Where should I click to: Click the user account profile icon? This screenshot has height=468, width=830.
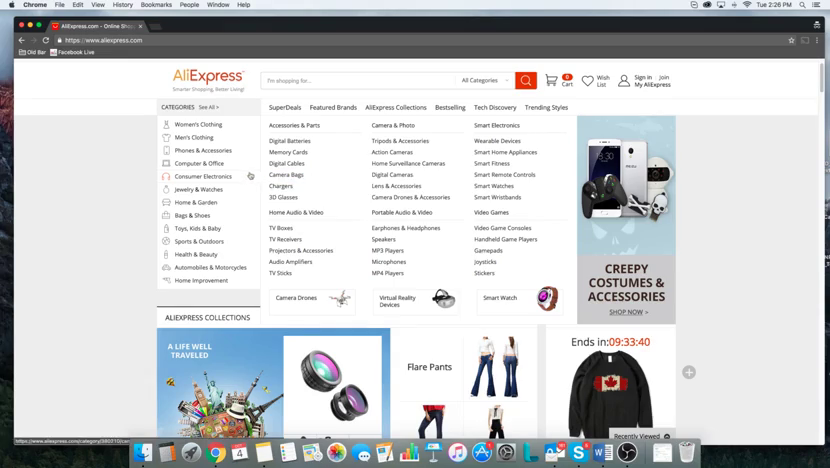point(624,80)
